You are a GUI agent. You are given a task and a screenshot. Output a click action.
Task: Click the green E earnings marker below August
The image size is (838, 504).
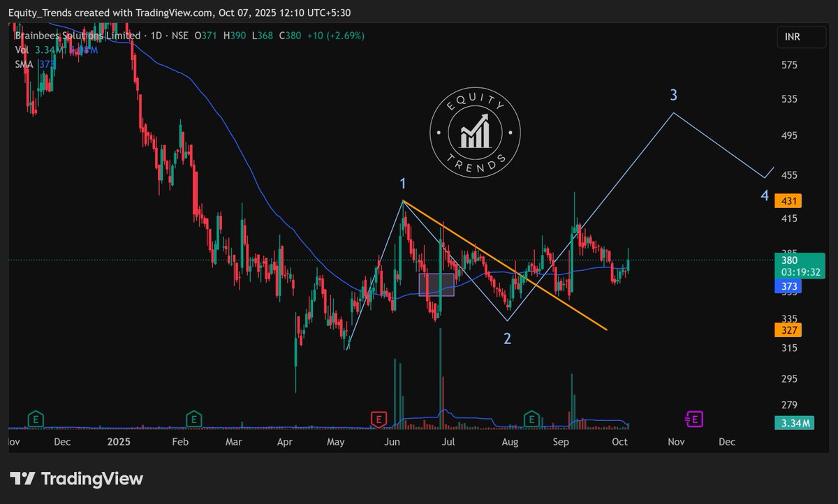531,420
